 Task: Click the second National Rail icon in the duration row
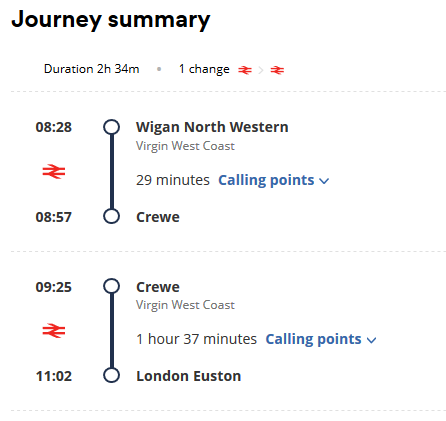click(x=277, y=70)
